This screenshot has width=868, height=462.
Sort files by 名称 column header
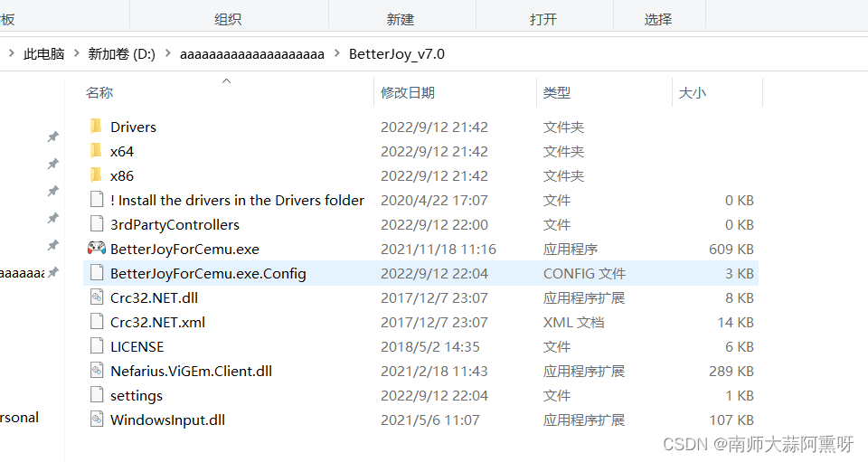point(99,92)
